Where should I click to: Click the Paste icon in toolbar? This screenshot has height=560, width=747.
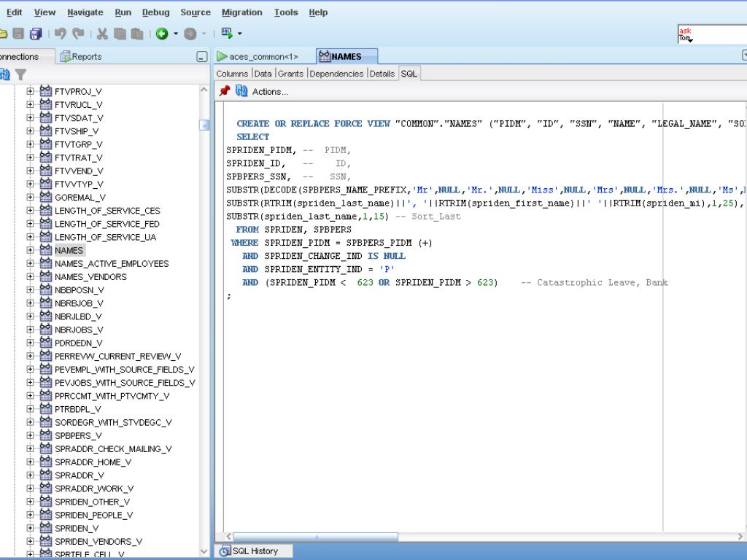click(x=136, y=34)
